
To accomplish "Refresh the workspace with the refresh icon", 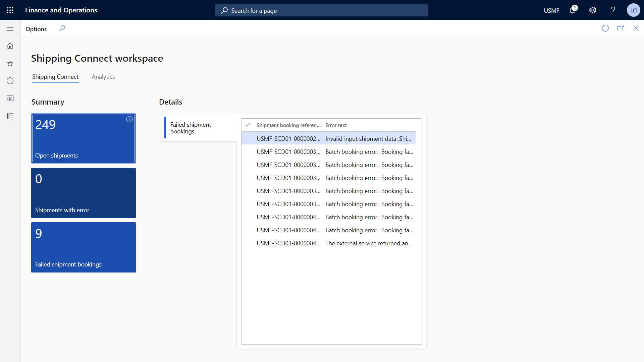I will tap(605, 28).
